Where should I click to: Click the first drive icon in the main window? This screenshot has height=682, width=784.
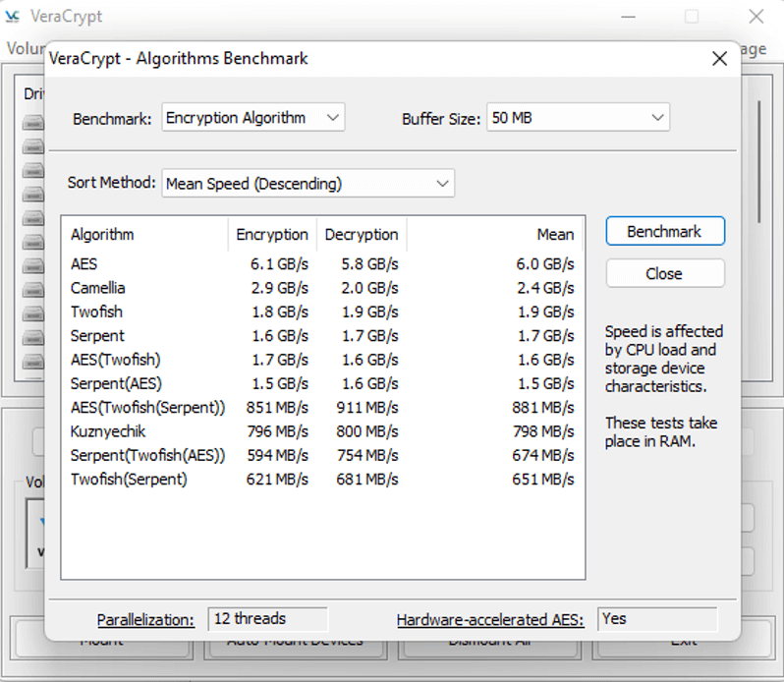33,122
